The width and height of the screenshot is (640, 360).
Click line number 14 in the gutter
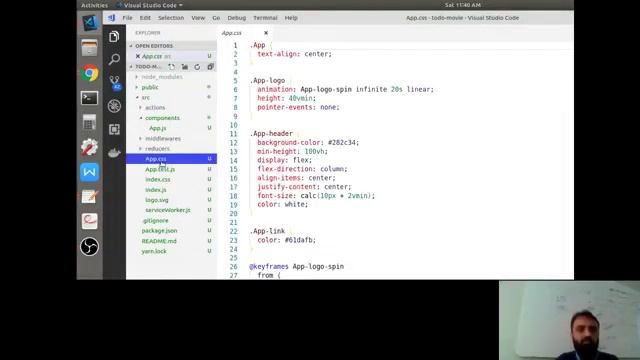[x=233, y=160]
